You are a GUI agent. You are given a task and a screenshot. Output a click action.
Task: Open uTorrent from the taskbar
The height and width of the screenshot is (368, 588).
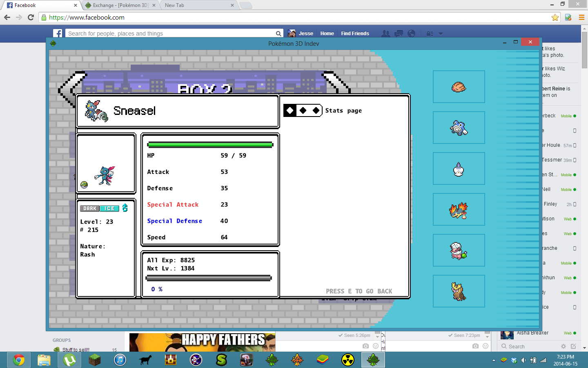pos(69,360)
